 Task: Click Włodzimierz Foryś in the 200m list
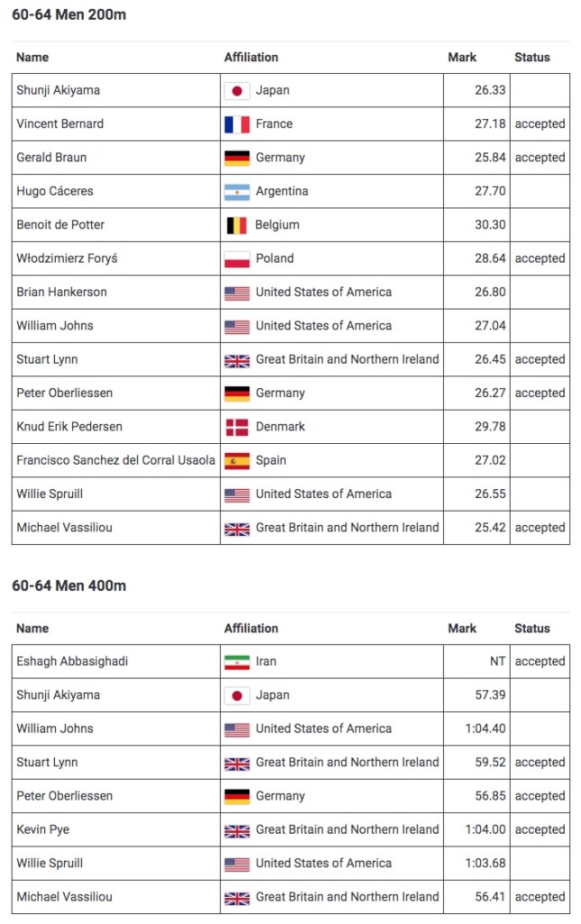tap(67, 258)
